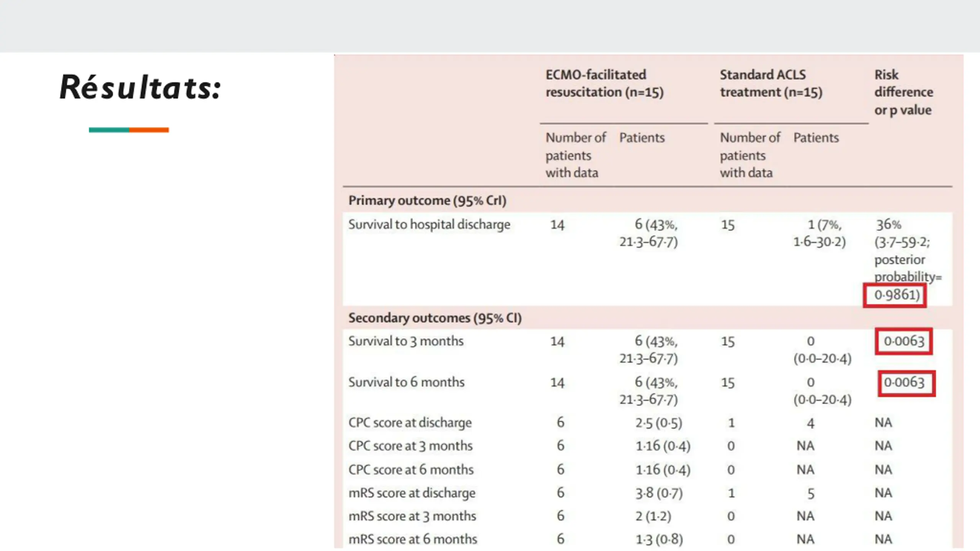Select the Primary outcome (95% CrI) heading
Viewport: 980px width, 551px height.
427,201
